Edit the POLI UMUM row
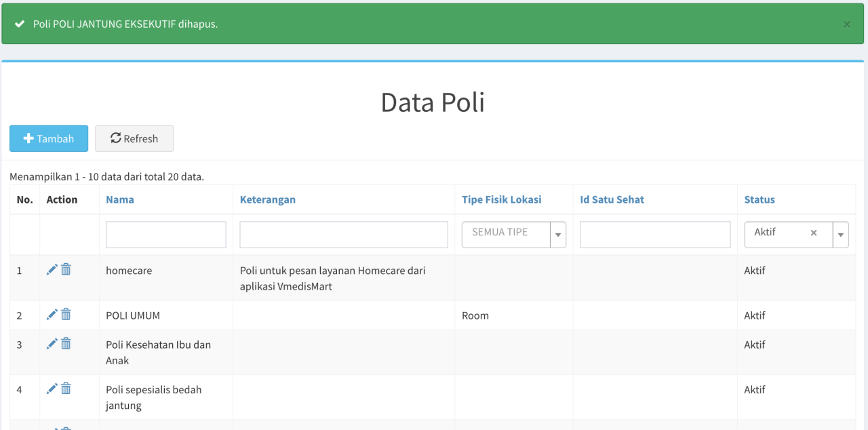The width and height of the screenshot is (868, 430). click(x=52, y=315)
